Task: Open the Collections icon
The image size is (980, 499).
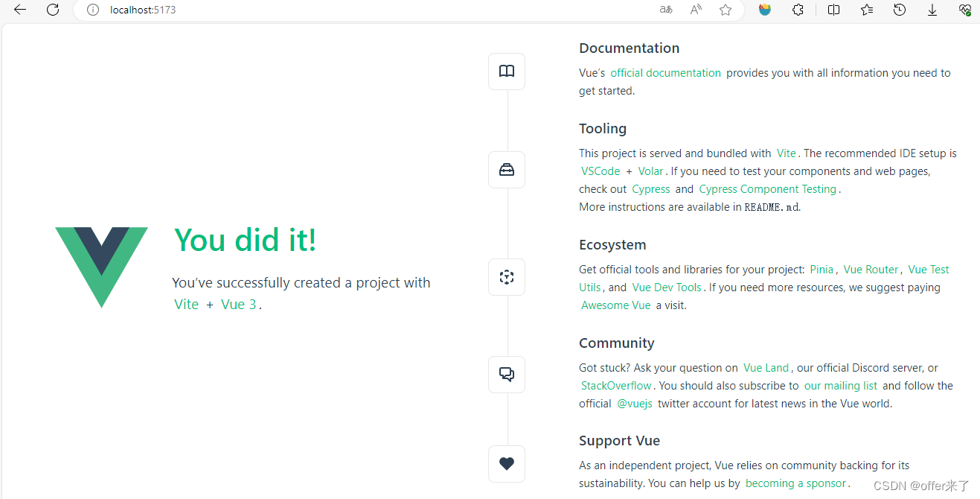Action: point(866,10)
